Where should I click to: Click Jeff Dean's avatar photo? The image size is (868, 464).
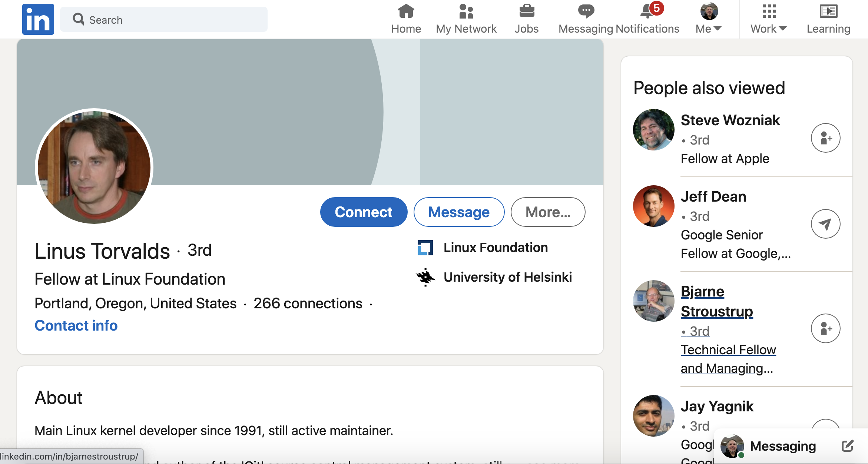point(653,206)
